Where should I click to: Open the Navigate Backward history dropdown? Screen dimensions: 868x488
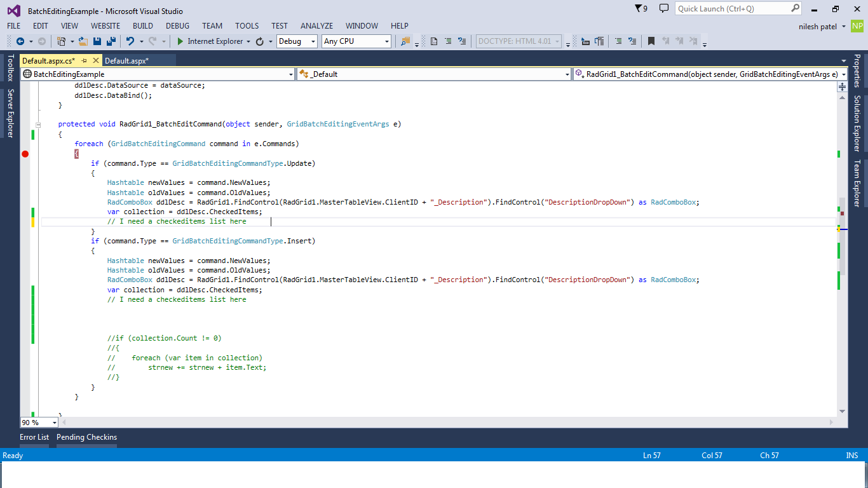30,41
